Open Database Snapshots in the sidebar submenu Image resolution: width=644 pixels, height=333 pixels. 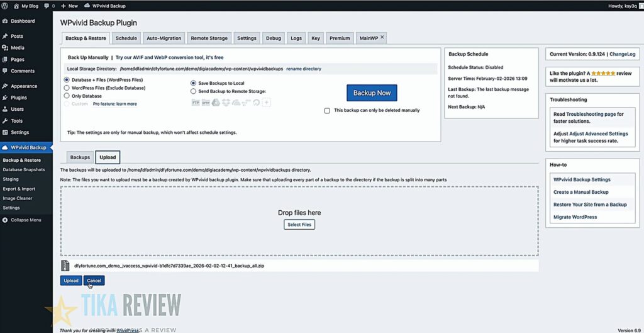coord(24,170)
